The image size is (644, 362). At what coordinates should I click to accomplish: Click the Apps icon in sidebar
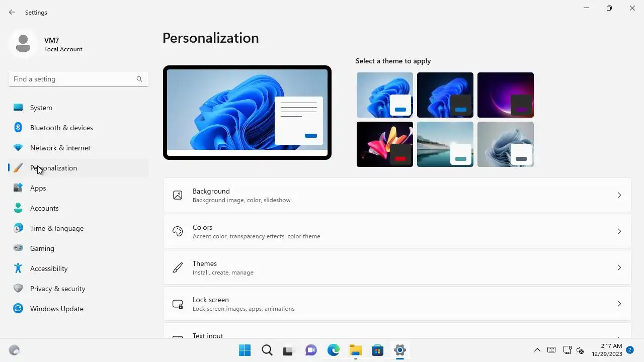[18, 188]
